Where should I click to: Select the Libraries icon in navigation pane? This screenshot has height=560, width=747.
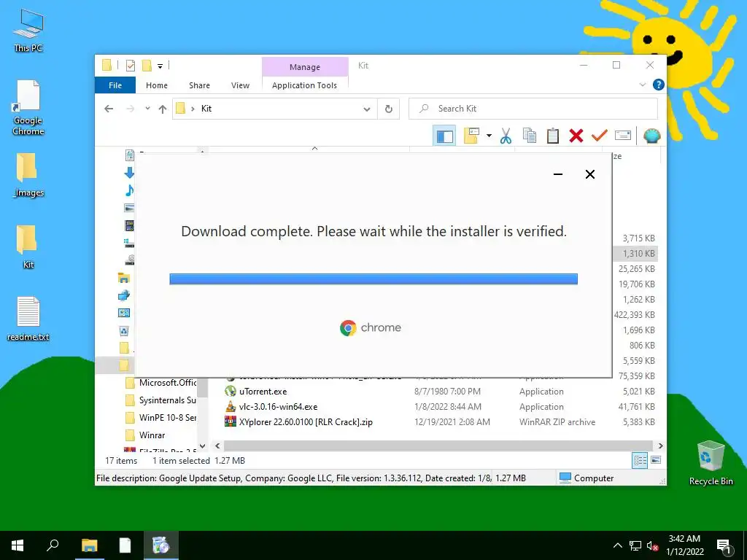click(x=123, y=278)
